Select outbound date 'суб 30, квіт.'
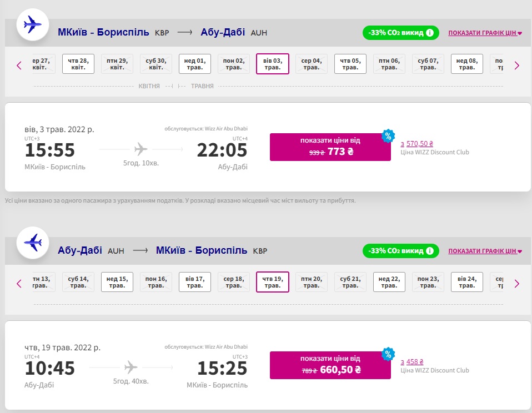Image resolution: width=532 pixels, height=413 pixels. 155,64
